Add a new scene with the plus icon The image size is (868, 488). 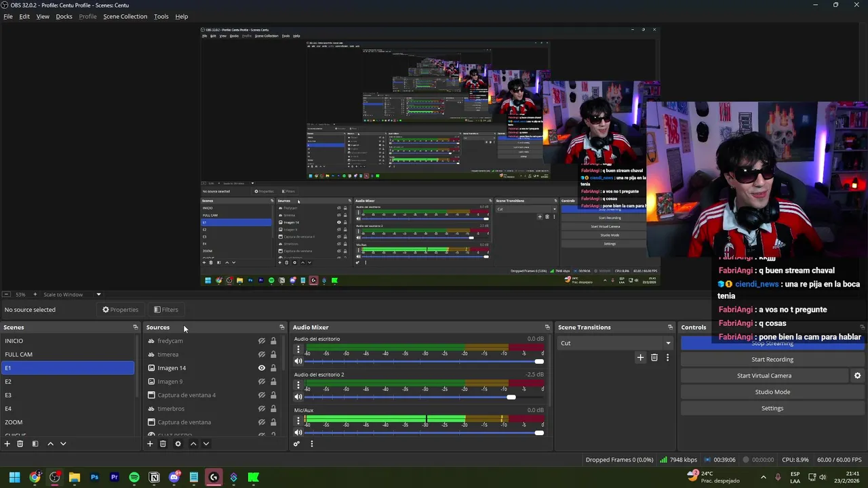7,444
